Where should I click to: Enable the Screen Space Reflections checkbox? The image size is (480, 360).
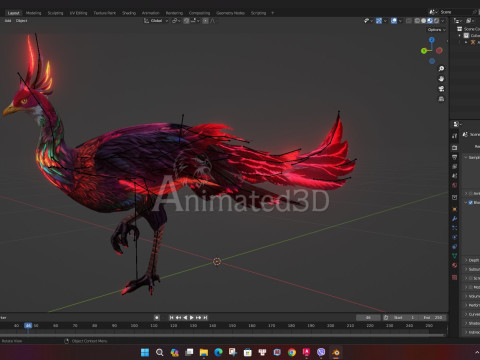(x=471, y=278)
